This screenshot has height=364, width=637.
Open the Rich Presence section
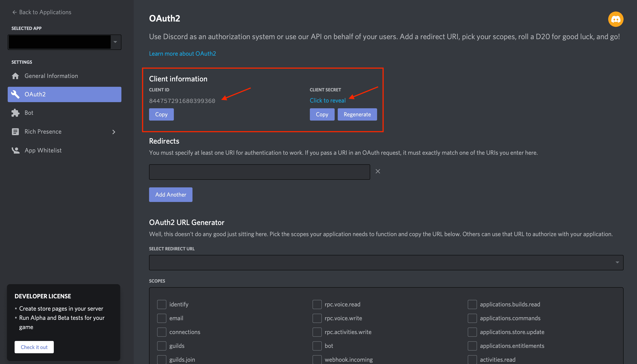coord(65,132)
